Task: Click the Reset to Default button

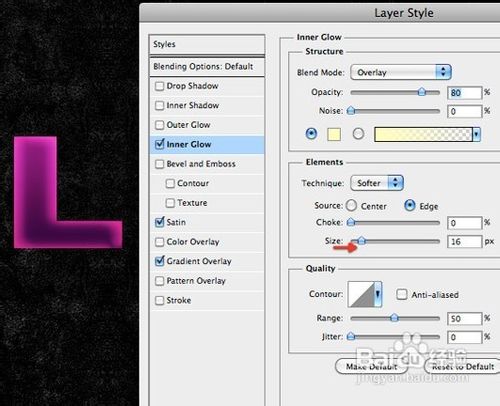Action: (463, 367)
